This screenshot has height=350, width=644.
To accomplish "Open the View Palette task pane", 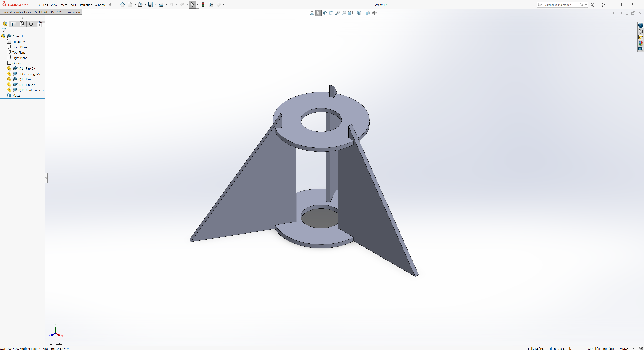I will coord(640,37).
